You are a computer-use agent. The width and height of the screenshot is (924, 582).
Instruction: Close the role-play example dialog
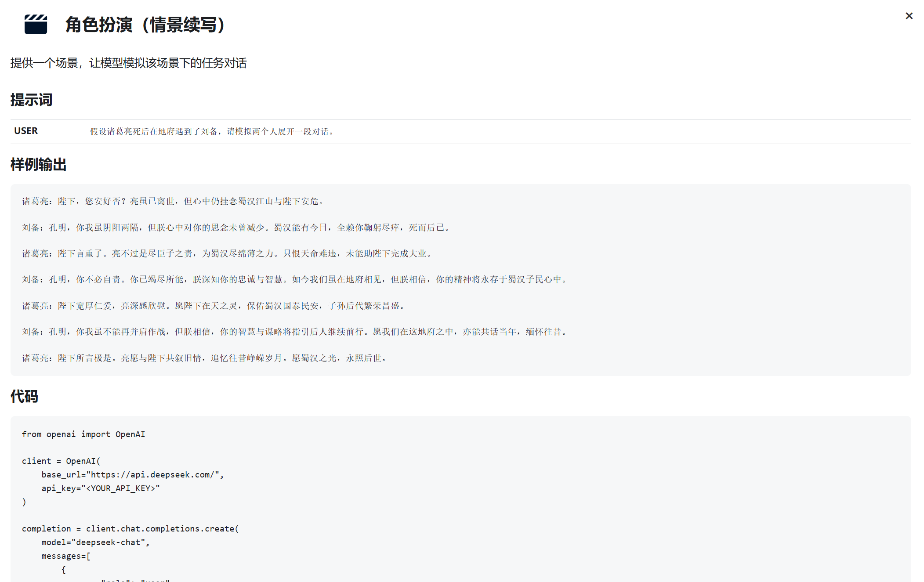click(x=909, y=16)
